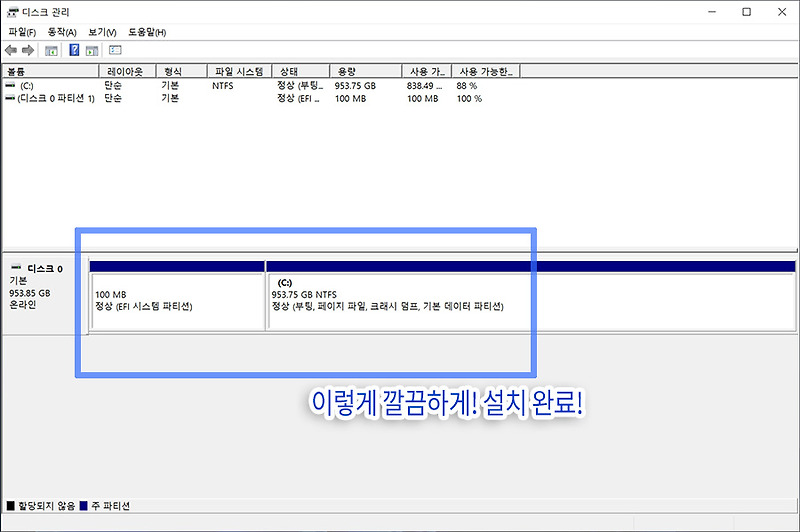Minimize the Disk Management window
The image size is (800, 532).
click(x=712, y=12)
